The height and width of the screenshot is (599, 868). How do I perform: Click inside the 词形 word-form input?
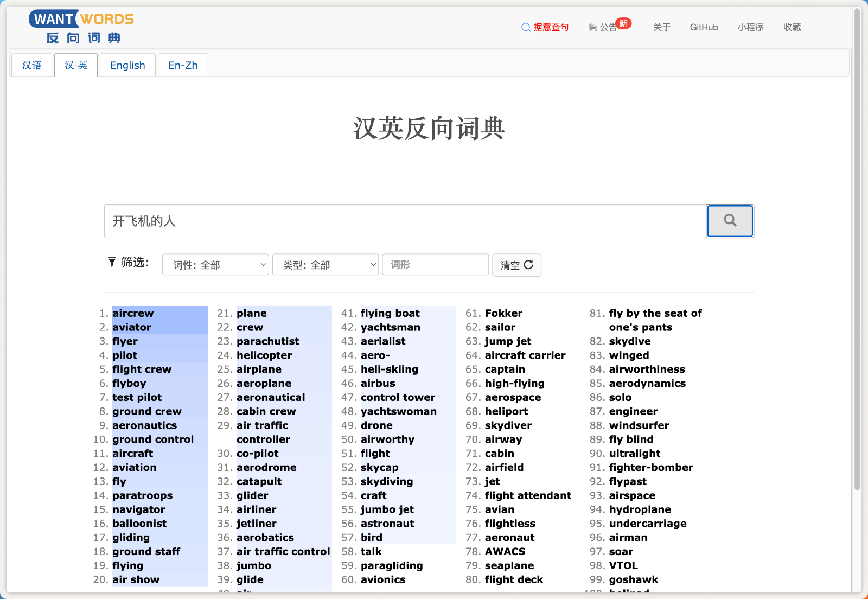tap(435, 265)
